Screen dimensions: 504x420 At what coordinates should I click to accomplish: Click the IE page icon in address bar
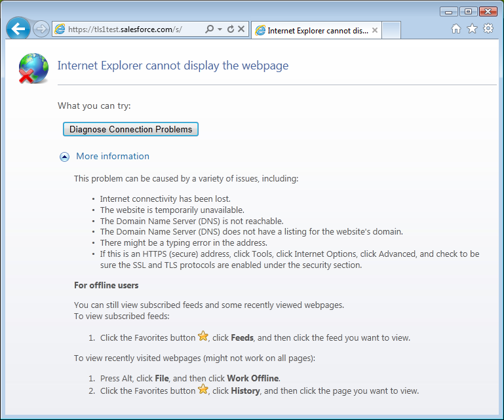60,29
